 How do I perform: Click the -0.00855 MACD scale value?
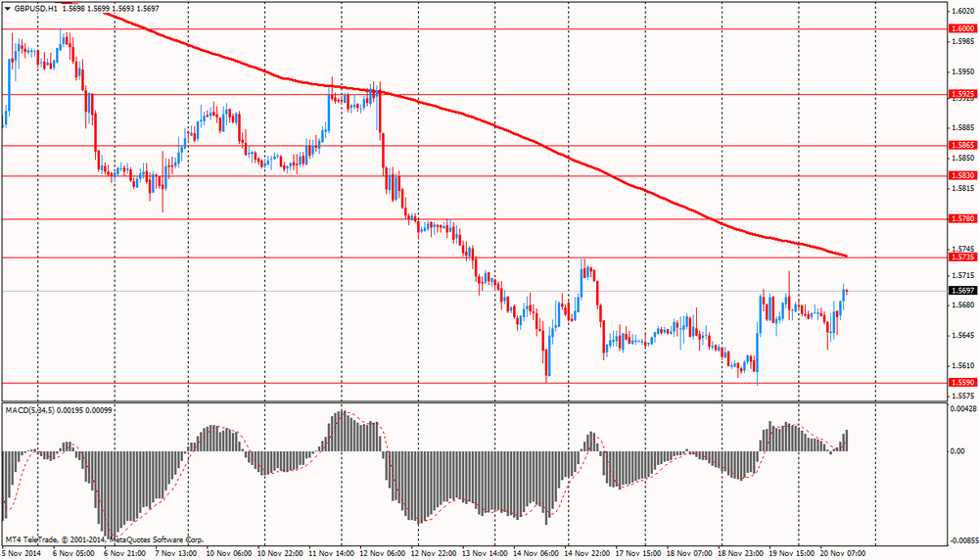tap(963, 540)
